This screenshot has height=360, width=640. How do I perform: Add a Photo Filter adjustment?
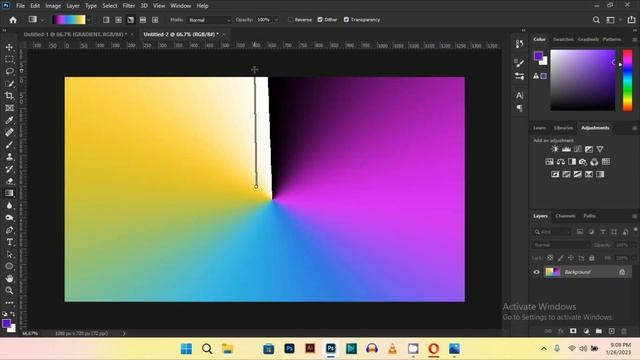583,162
